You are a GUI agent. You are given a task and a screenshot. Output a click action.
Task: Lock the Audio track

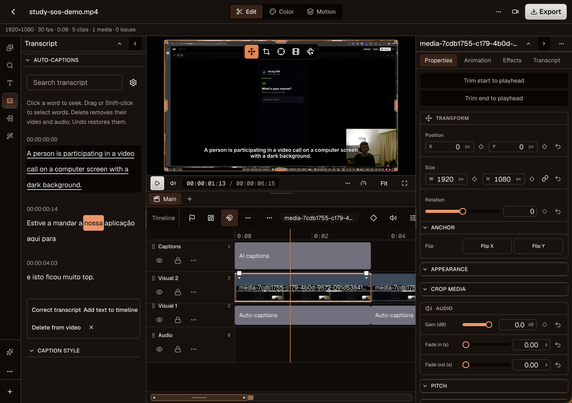pos(177,349)
